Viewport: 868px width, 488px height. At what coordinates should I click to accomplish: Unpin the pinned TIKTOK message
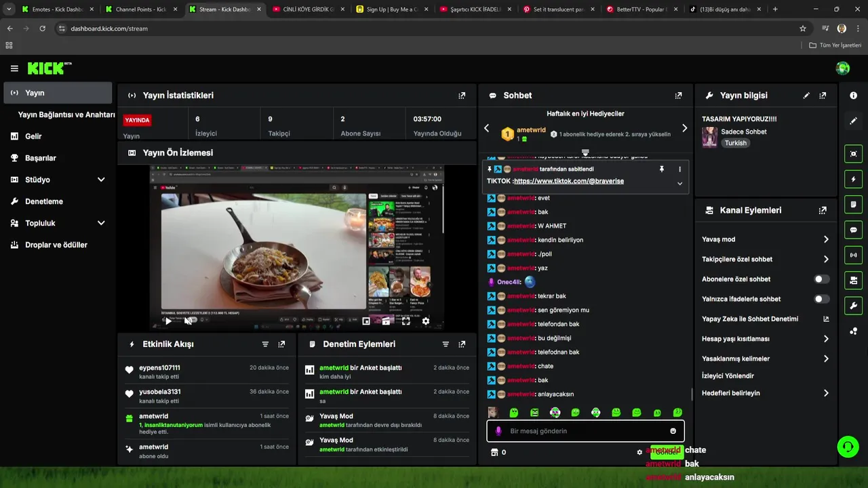[661, 169]
